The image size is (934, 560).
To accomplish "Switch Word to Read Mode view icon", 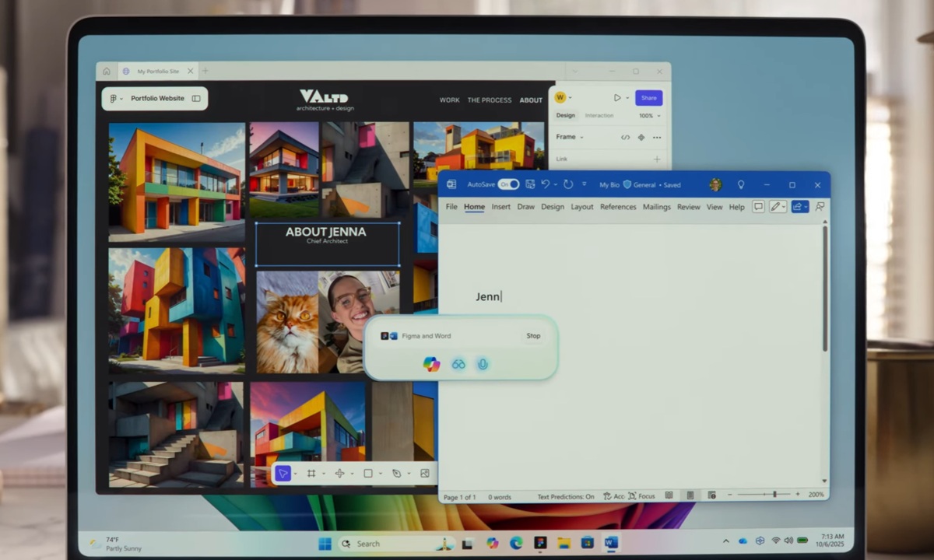I will [670, 496].
